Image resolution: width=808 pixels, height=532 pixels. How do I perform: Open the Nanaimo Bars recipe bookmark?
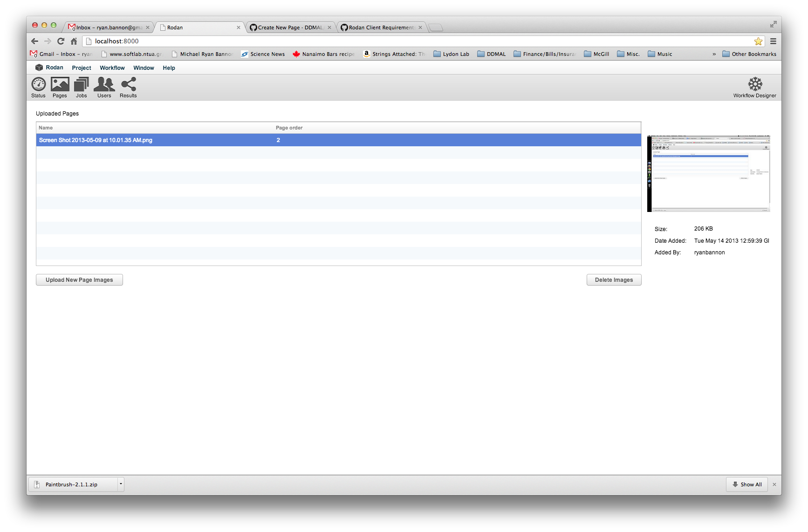coord(324,54)
